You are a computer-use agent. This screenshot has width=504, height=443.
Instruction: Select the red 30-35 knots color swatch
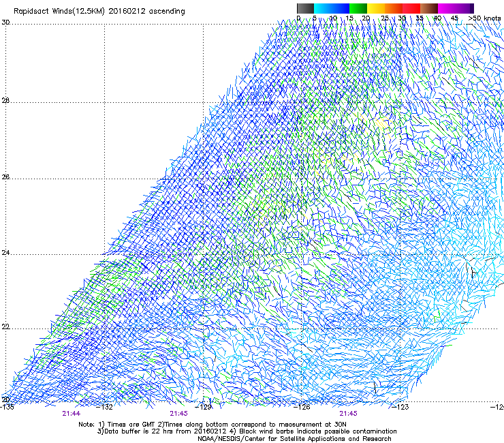coord(411,8)
